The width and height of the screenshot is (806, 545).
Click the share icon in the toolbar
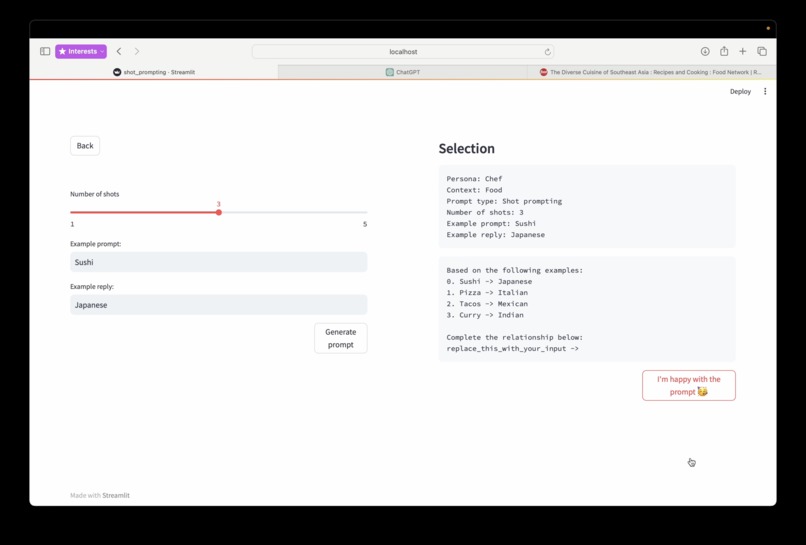point(724,51)
